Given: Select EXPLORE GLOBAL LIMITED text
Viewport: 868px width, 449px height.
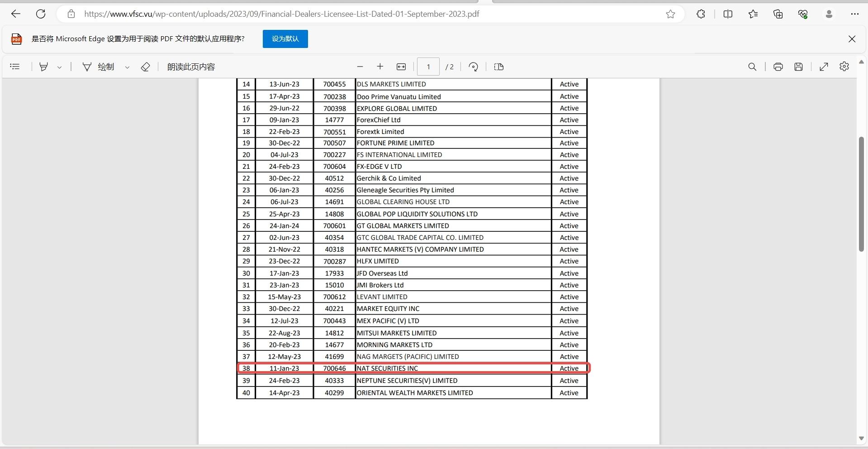Looking at the screenshot, I should click(x=397, y=109).
